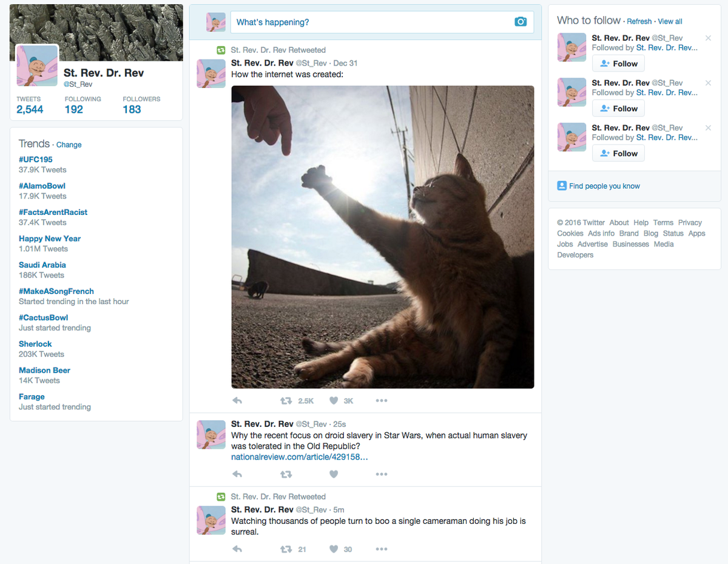This screenshot has height=564, width=728.
Task: Open the Find people you know link
Action: coord(604,186)
